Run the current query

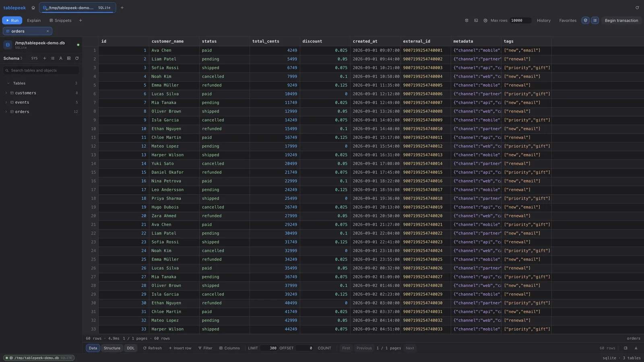[12, 21]
